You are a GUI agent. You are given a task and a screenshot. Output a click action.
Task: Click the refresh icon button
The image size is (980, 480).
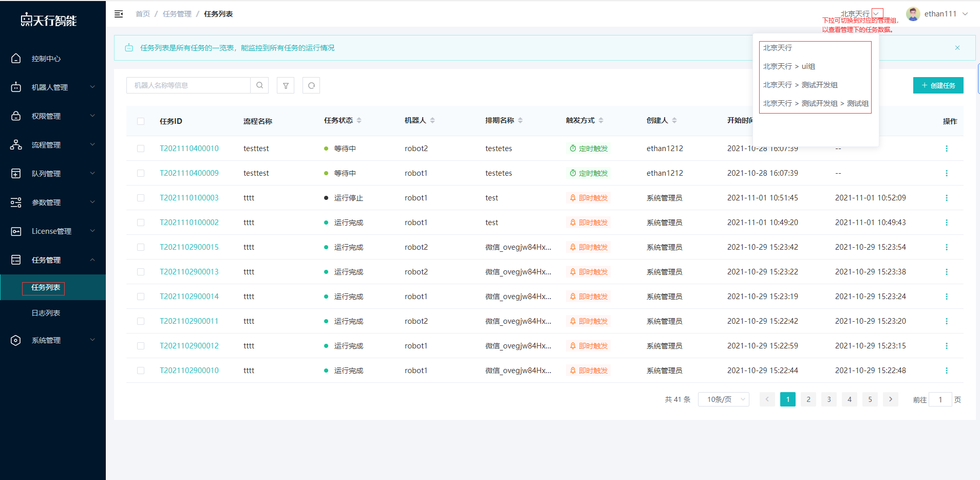[311, 85]
